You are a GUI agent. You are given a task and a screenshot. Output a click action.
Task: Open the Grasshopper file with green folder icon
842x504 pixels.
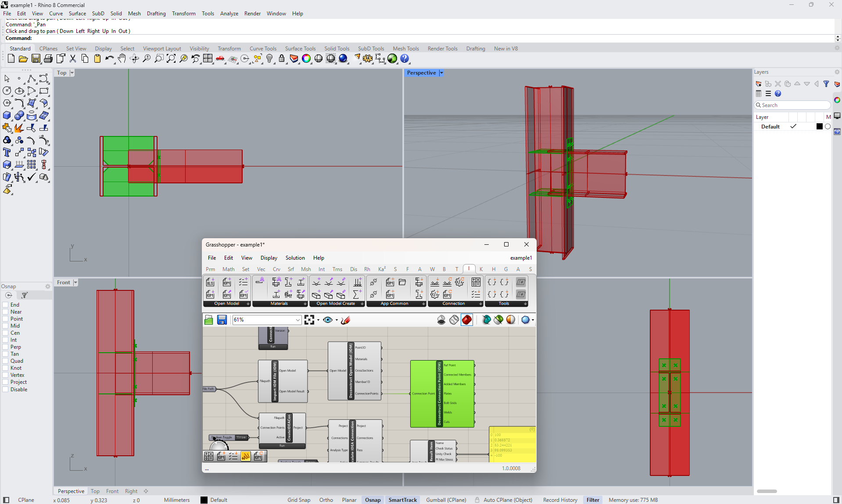pyautogui.click(x=209, y=320)
